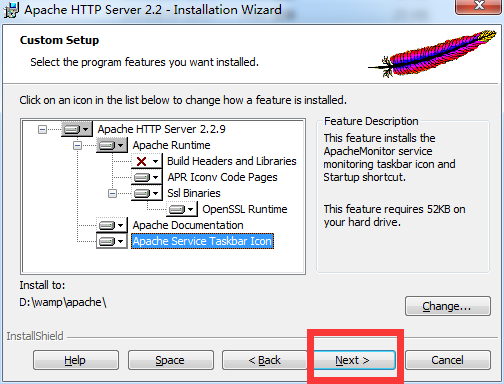Click the Space button
This screenshot has height=384, width=504.
170,360
